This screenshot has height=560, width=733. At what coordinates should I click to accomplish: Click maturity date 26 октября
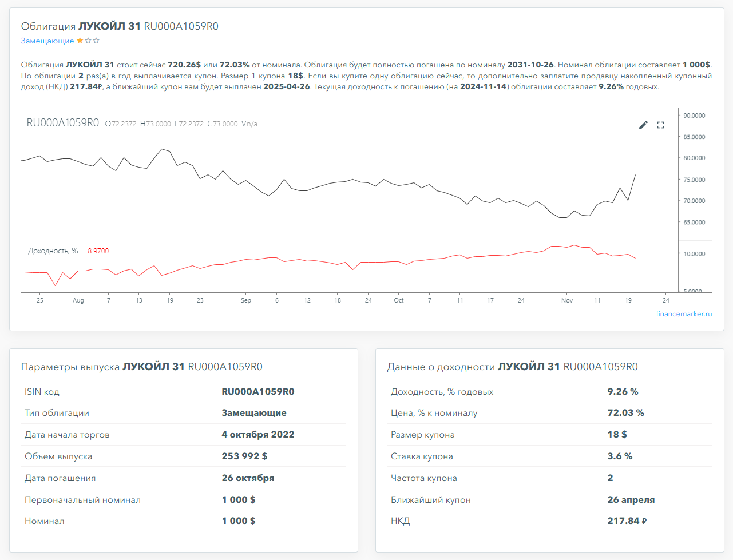click(248, 478)
